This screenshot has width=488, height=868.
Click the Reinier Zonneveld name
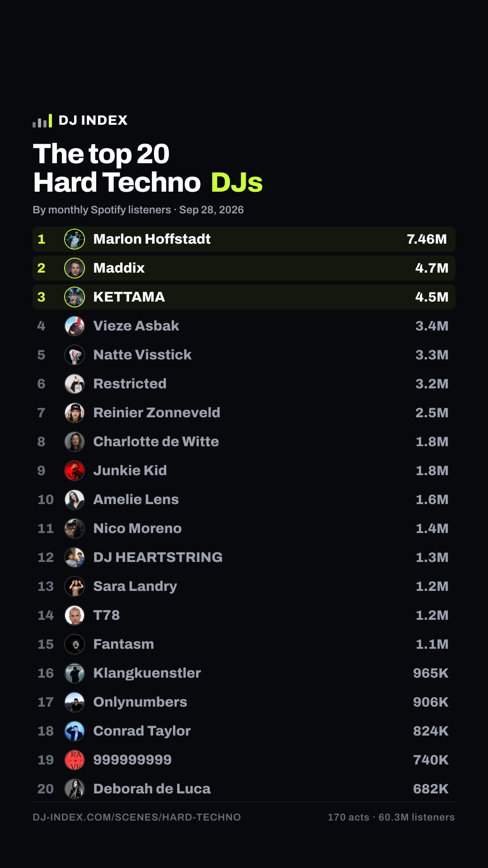(x=157, y=413)
